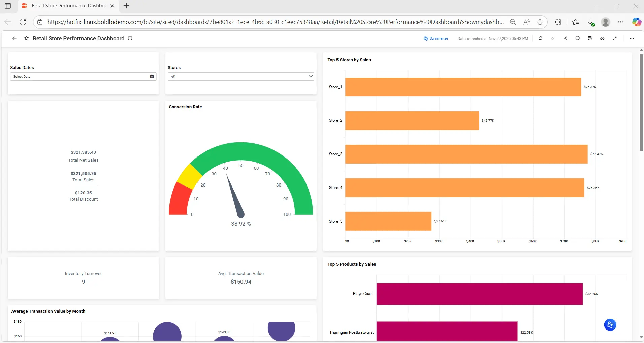Close the Retail Store Performance Dashboard tab

pyautogui.click(x=112, y=6)
